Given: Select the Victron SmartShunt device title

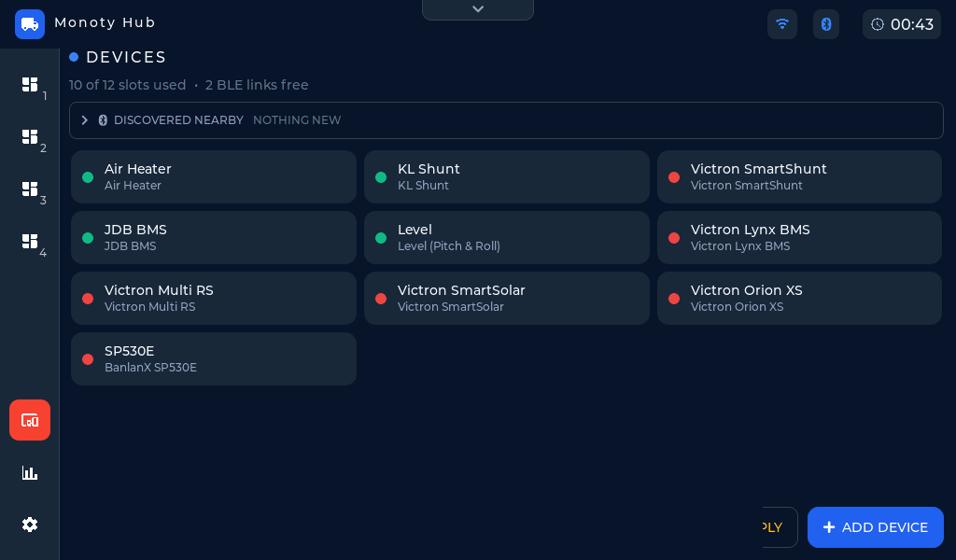Looking at the screenshot, I should [758, 169].
